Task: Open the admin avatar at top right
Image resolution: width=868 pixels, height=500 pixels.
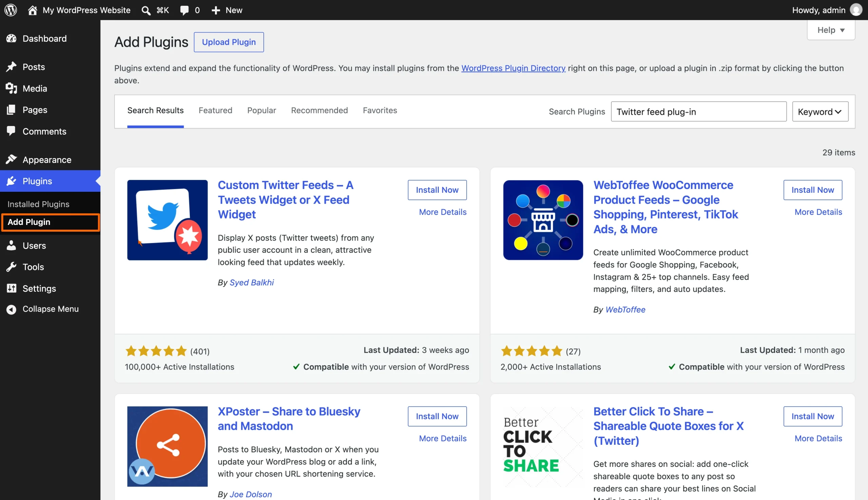Action: coord(856,10)
